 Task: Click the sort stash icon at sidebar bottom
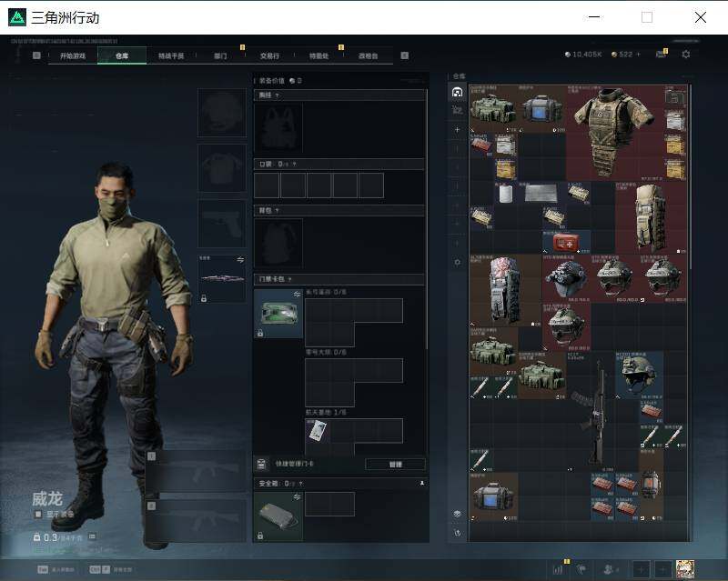458,514
